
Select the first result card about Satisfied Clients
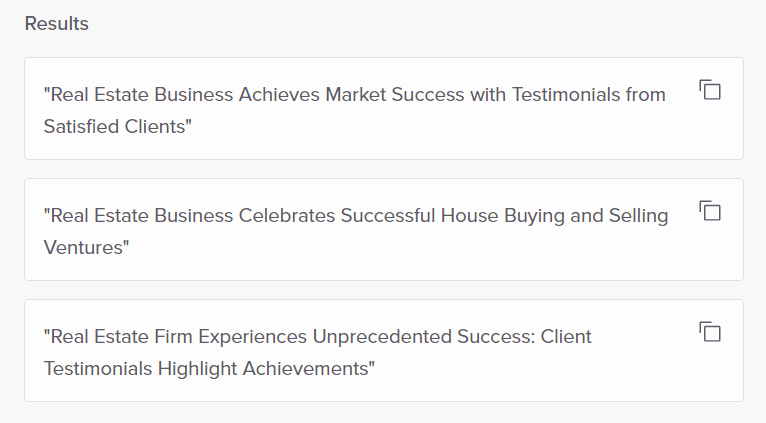coord(384,108)
